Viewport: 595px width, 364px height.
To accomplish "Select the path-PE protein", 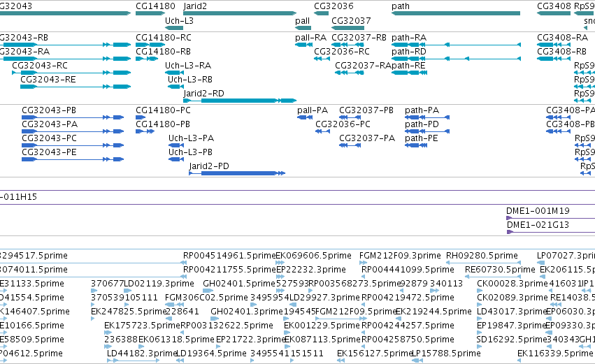I will (x=421, y=138).
